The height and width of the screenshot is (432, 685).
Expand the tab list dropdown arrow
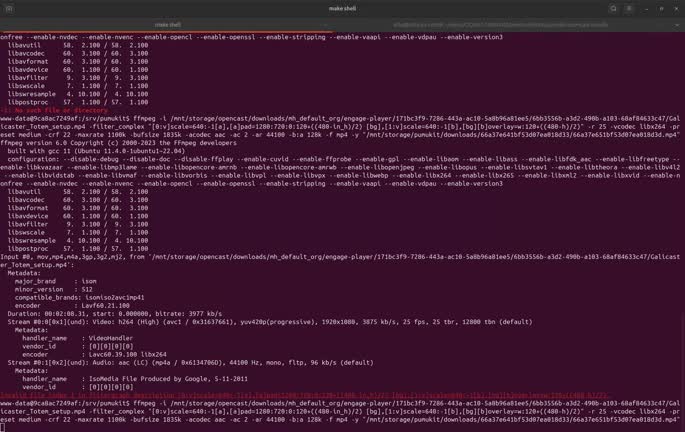tap(677, 24)
